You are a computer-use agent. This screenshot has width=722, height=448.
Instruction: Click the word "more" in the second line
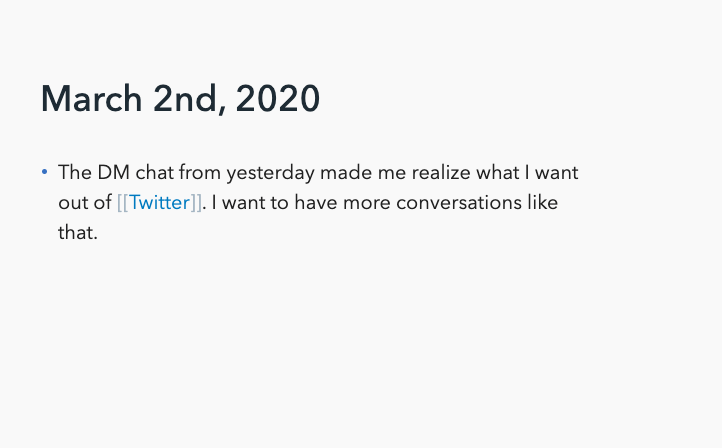click(x=367, y=203)
